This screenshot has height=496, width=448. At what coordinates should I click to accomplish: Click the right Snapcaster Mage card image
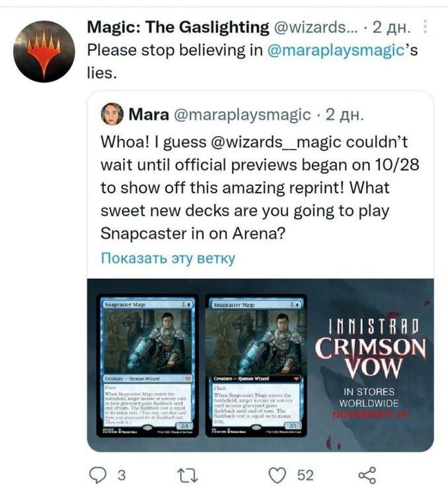point(256,366)
